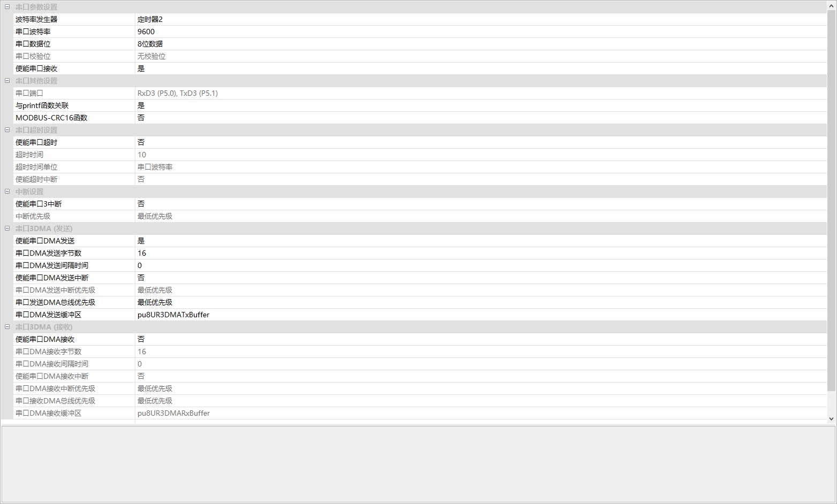837x504 pixels.
Task: Collapse the 串口超时设置 section
Action: 7,130
